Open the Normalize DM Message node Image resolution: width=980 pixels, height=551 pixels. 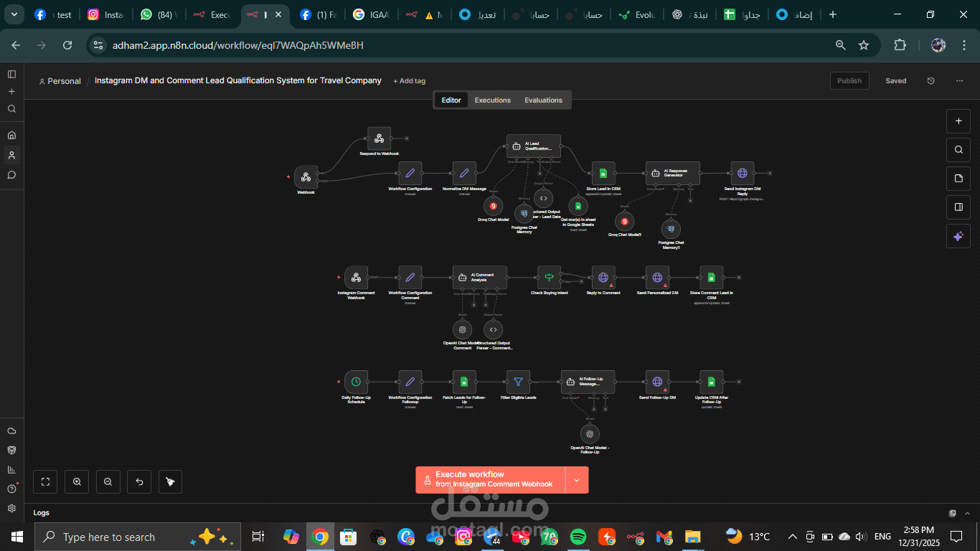coord(464,173)
